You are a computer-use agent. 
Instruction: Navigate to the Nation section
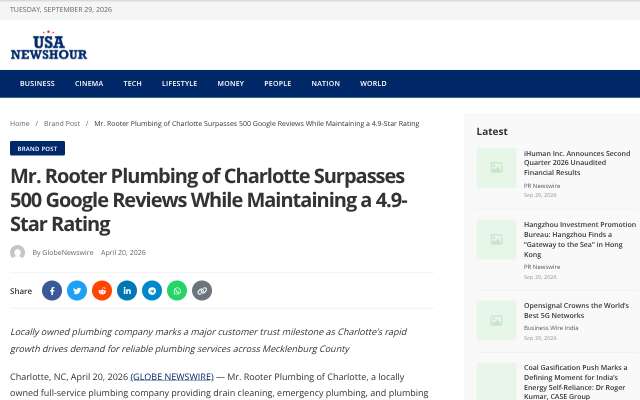pos(325,84)
